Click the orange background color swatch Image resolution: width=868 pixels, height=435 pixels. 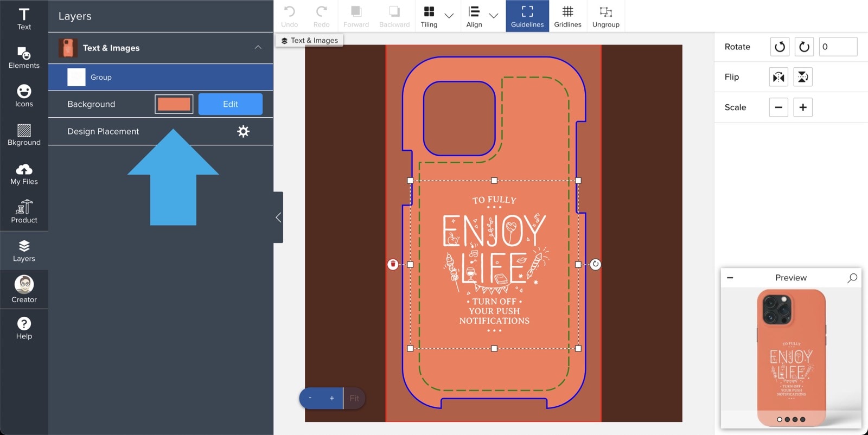[x=174, y=104]
